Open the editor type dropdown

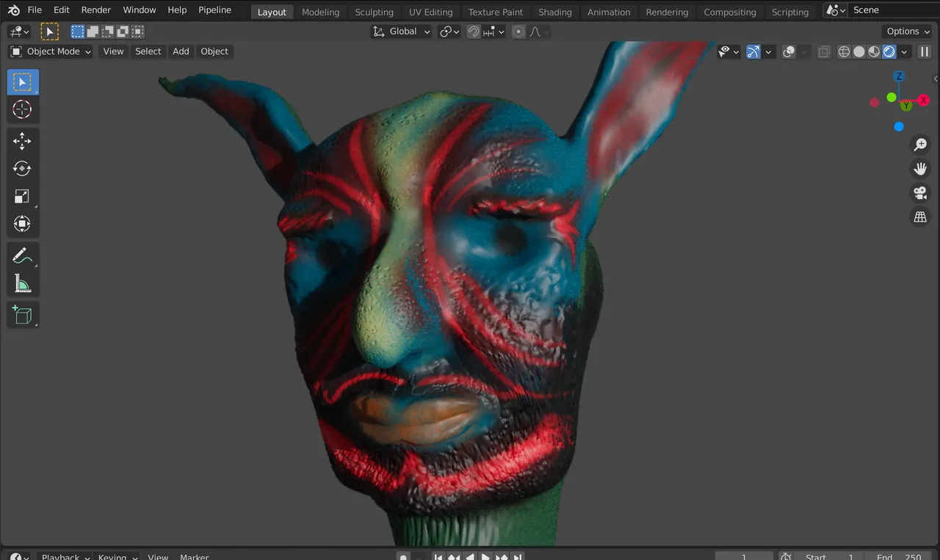click(18, 32)
